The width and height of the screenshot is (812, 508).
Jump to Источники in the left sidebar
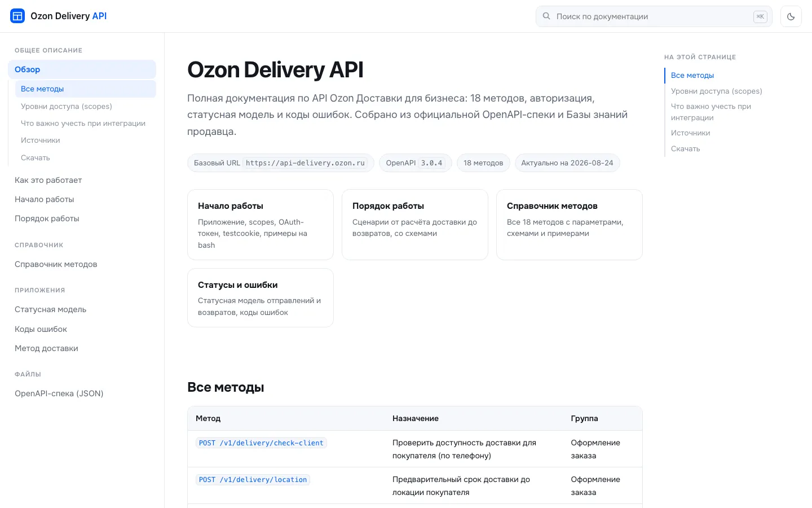click(x=41, y=140)
